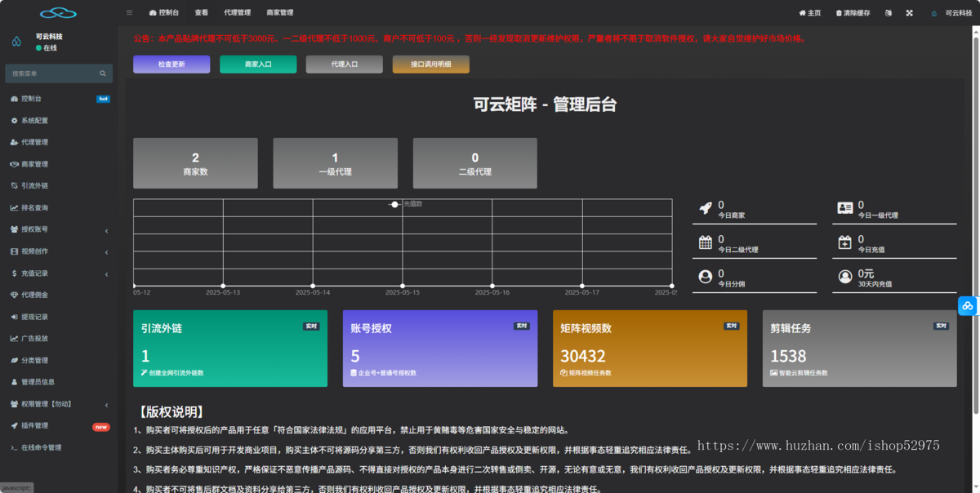The height and width of the screenshot is (493, 980).
Task: Open the 剪辑任务 gray stats card
Action: point(860,349)
